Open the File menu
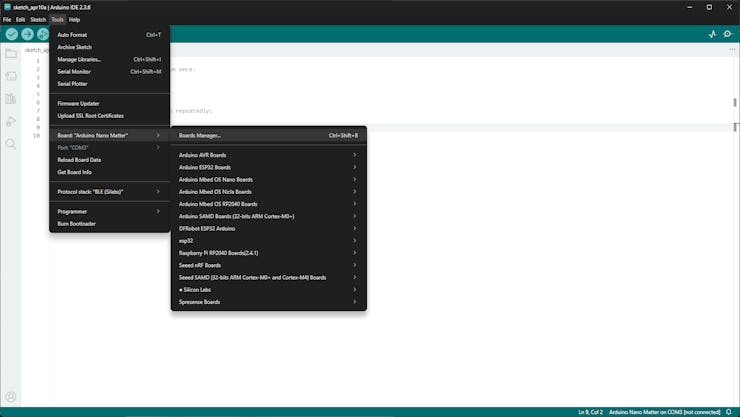The width and height of the screenshot is (740, 417). coord(7,20)
